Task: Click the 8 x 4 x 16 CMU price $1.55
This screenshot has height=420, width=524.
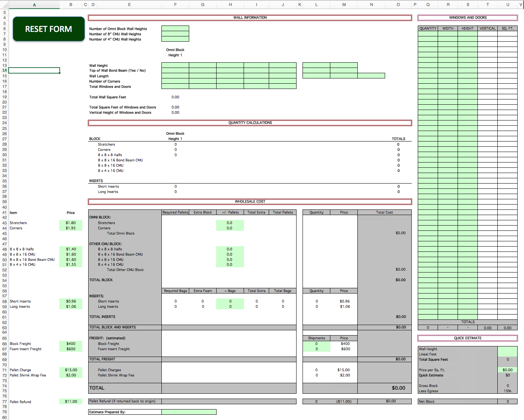Action: click(x=71, y=265)
